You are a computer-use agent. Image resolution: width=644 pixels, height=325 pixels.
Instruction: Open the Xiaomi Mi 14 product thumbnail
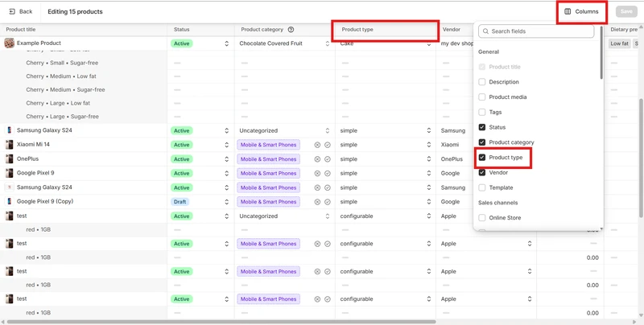(9, 145)
